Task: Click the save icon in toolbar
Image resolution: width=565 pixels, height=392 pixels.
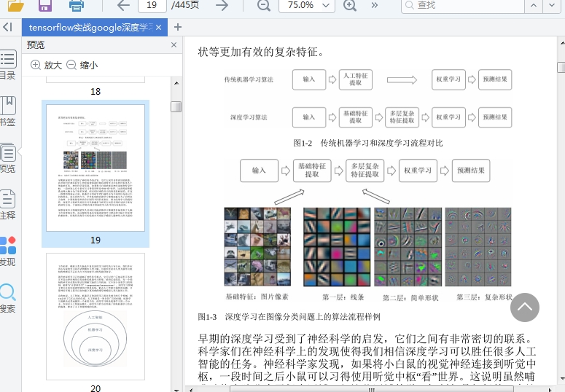Action: point(45,5)
